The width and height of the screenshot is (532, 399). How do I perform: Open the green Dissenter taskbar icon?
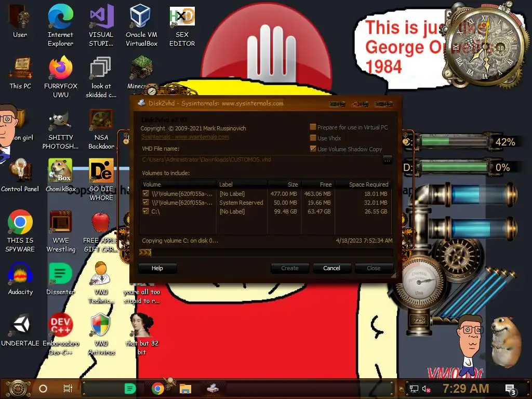point(130,389)
